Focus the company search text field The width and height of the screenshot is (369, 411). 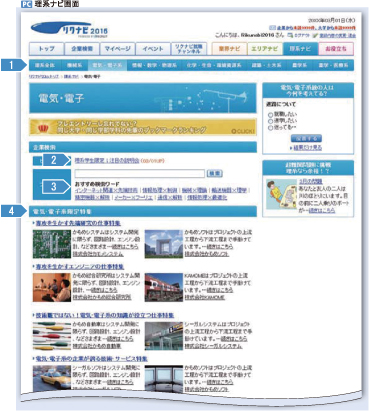coord(140,173)
